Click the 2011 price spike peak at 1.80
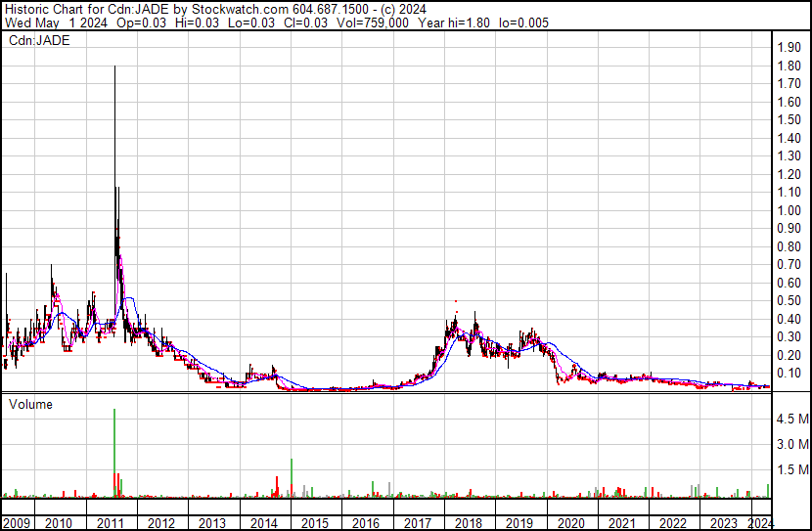Viewport: 812px width, 531px height. tap(114, 66)
